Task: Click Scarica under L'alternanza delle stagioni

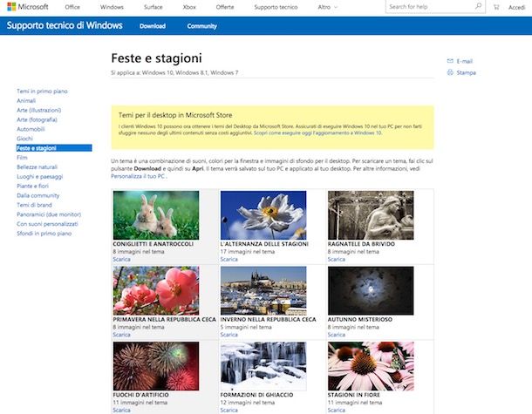Action: pyautogui.click(x=229, y=260)
